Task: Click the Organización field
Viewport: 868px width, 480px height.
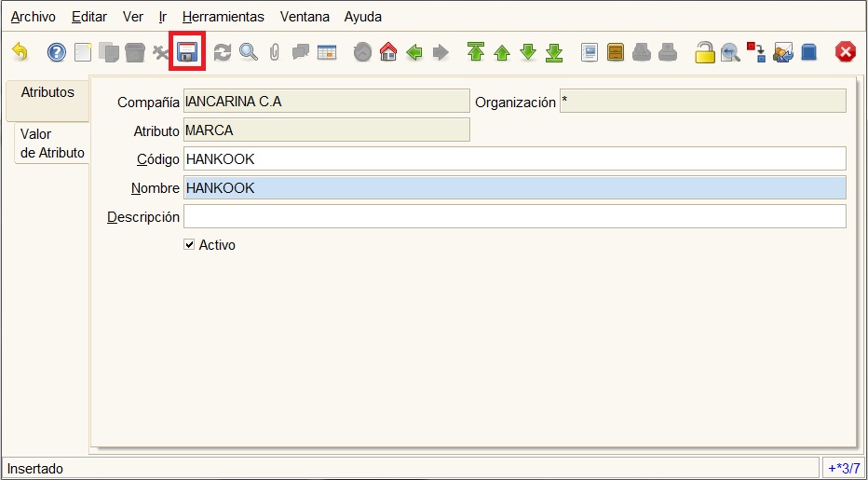Action: coord(703,101)
